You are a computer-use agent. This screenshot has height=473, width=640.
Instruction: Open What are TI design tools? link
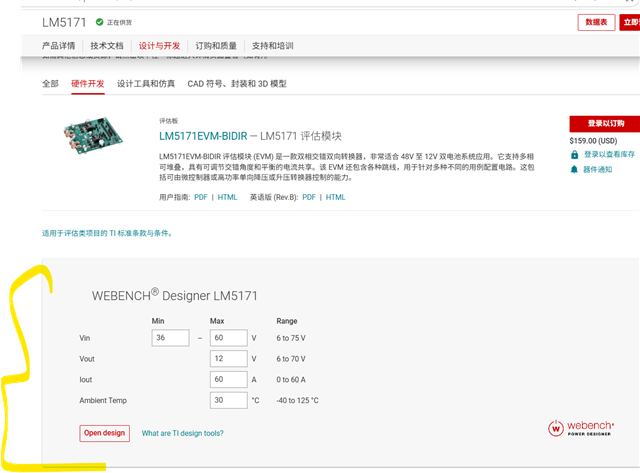[x=182, y=433]
